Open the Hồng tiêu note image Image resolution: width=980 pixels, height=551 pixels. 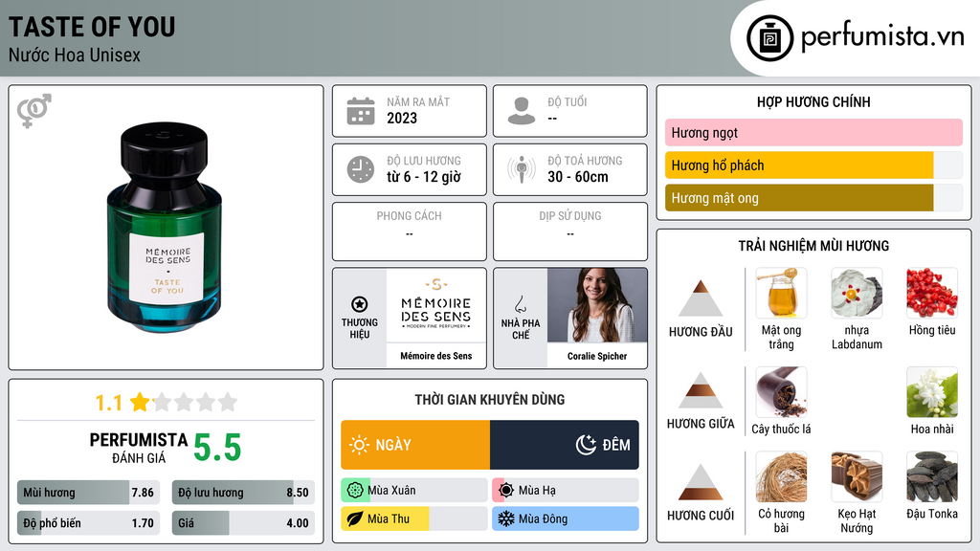[x=932, y=293]
